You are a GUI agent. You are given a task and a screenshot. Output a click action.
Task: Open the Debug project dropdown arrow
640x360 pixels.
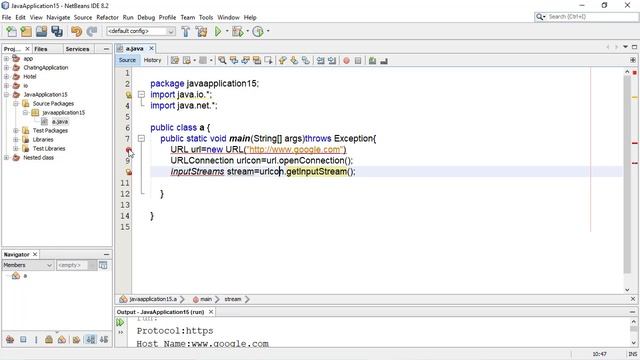pyautogui.click(x=247, y=31)
